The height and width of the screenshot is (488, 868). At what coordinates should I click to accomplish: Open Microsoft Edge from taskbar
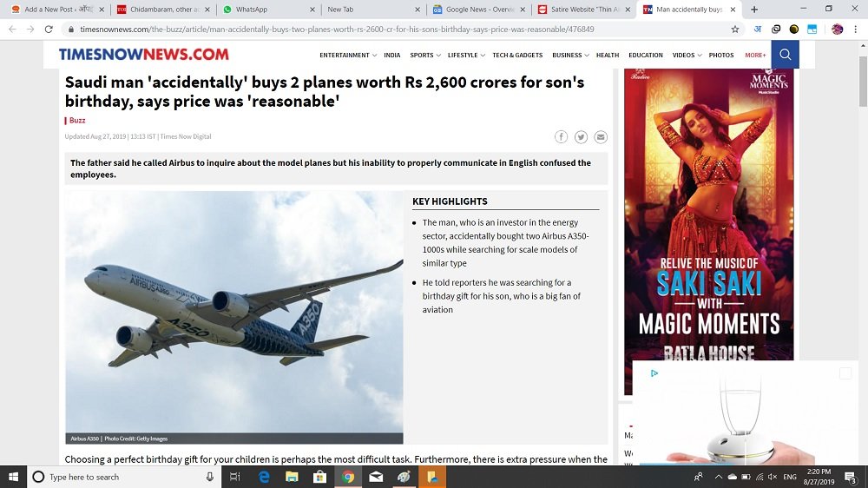(264, 477)
